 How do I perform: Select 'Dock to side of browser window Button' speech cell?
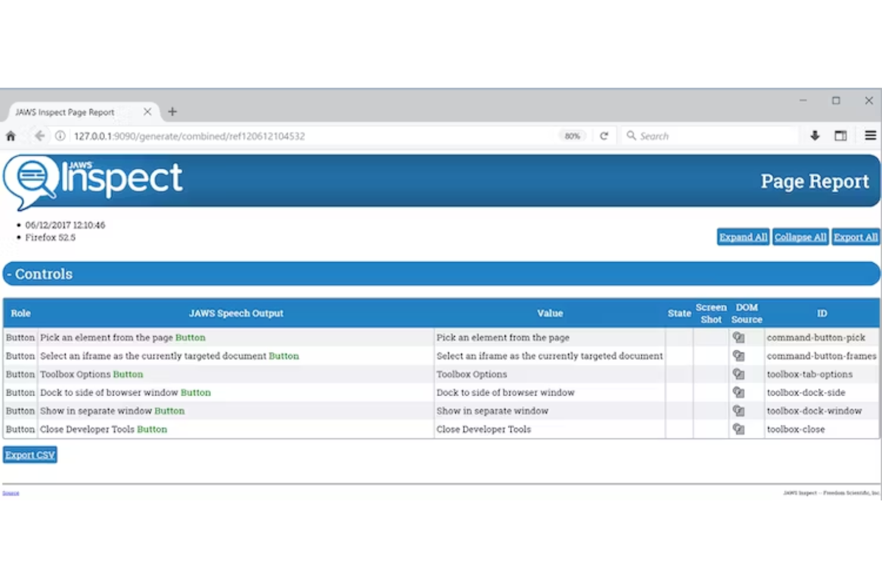coord(236,393)
